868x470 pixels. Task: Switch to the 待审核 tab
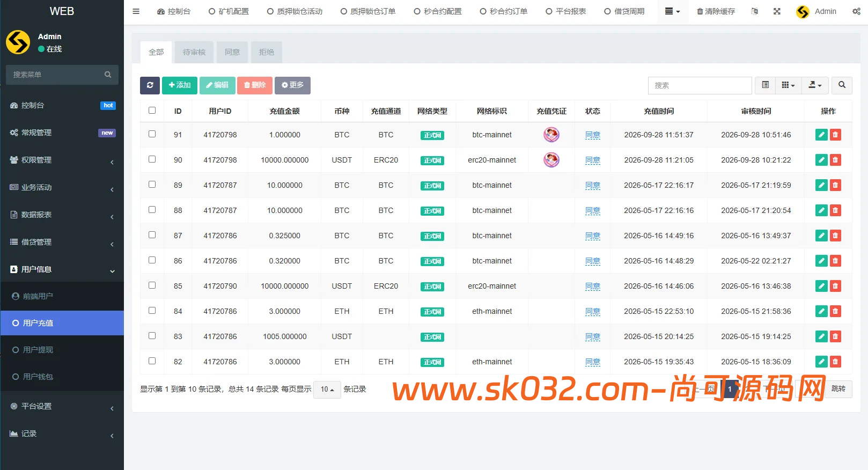tap(194, 52)
